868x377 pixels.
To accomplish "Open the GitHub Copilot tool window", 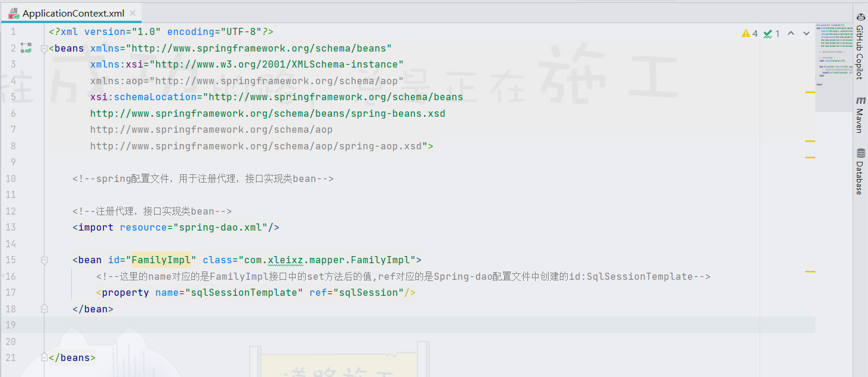I will point(859,46).
